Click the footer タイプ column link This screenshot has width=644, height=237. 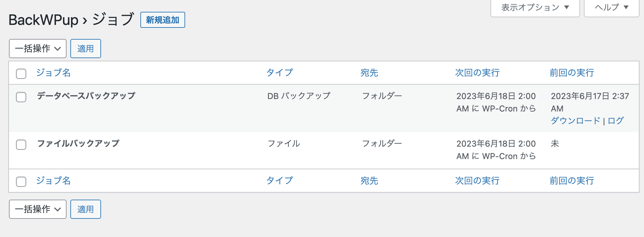[280, 180]
